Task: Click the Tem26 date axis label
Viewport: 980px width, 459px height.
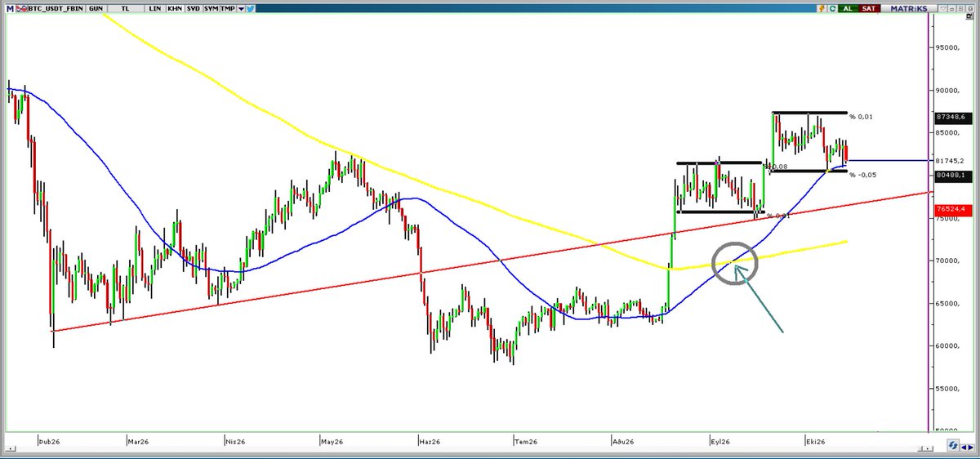Action: click(526, 441)
